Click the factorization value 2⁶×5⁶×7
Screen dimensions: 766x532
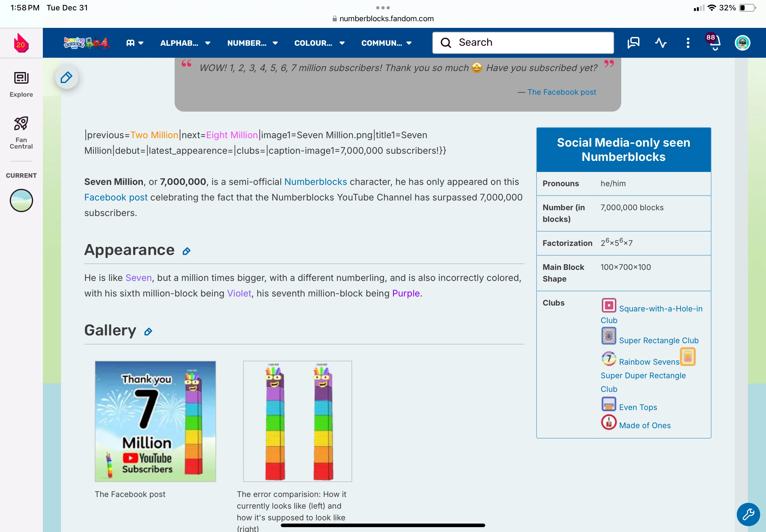point(616,243)
